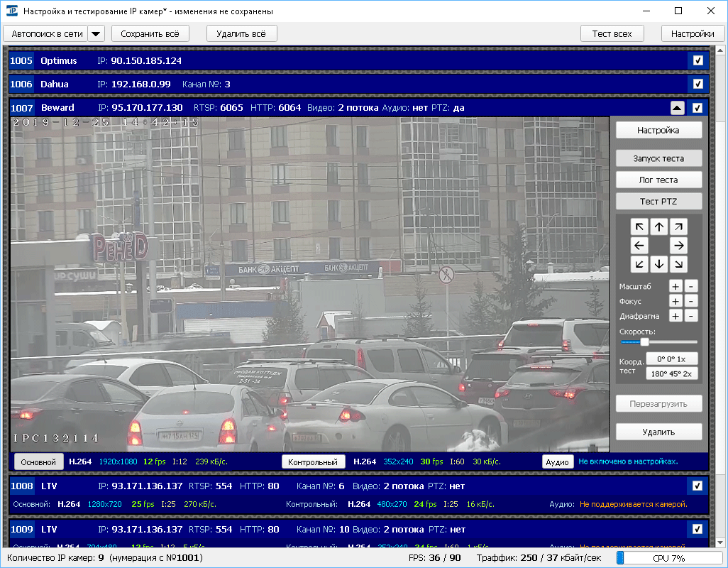Viewport: 728px width, 568px height.
Task: Click Перезагрузить camera button
Action: (658, 403)
